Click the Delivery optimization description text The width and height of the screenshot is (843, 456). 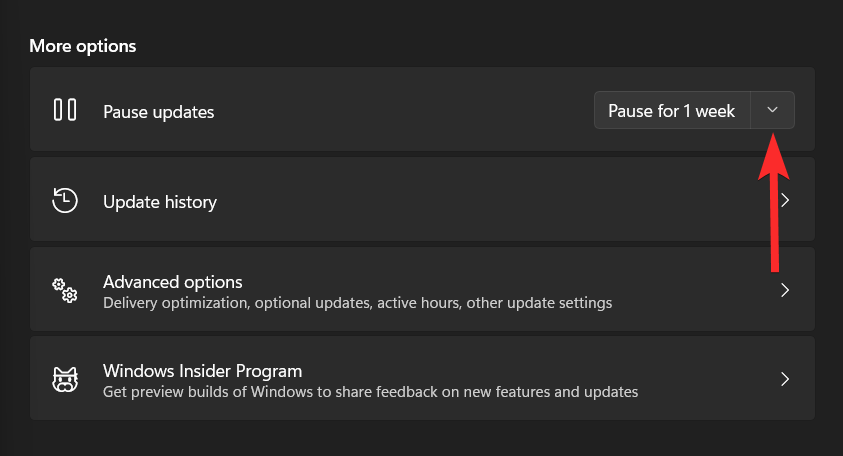click(x=358, y=303)
